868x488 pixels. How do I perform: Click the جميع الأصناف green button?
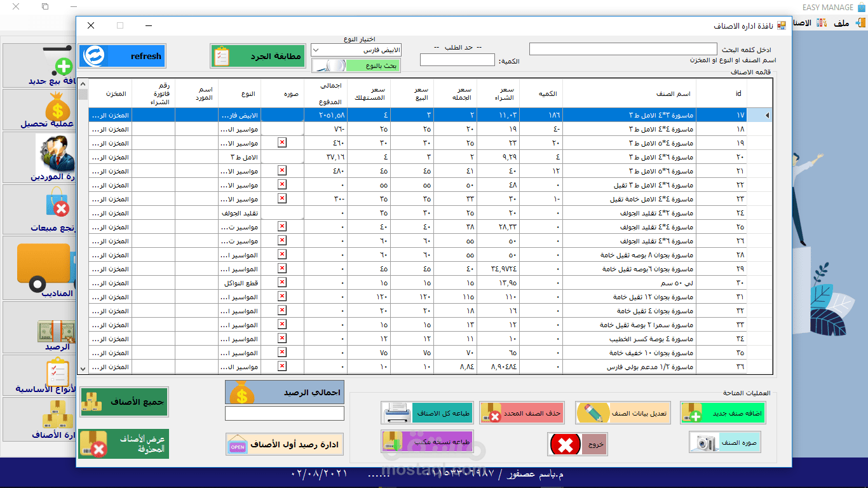[x=123, y=402]
